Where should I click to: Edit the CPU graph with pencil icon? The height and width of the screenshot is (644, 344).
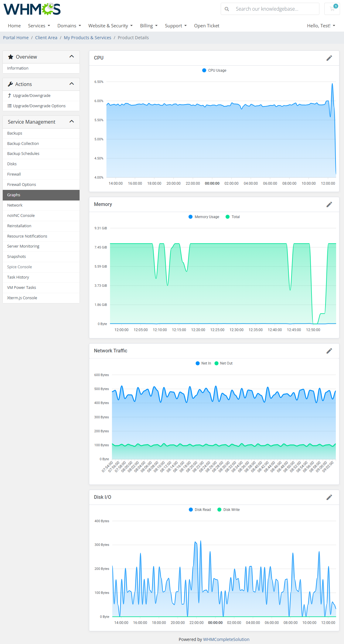click(329, 58)
